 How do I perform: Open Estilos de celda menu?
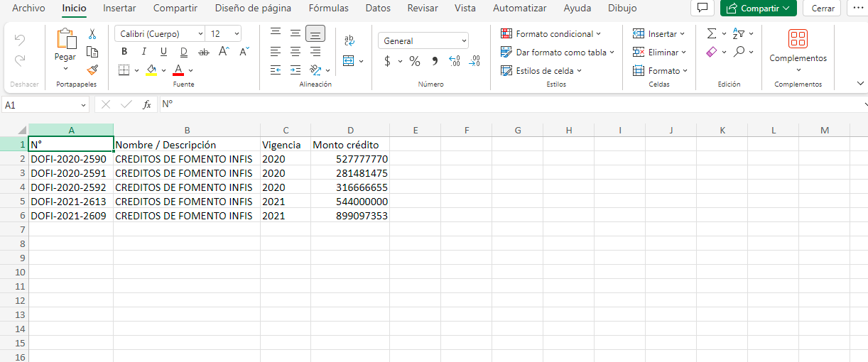[x=541, y=70]
